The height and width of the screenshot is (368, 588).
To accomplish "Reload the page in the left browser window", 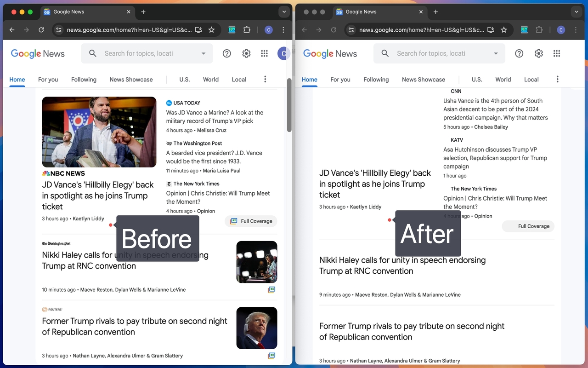I will coord(41,30).
